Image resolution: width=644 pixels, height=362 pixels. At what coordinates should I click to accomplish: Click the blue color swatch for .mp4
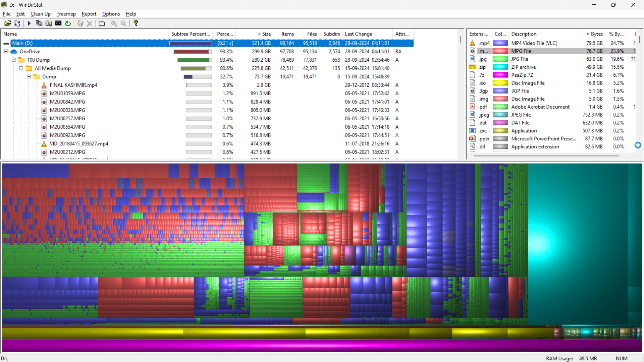[500, 43]
